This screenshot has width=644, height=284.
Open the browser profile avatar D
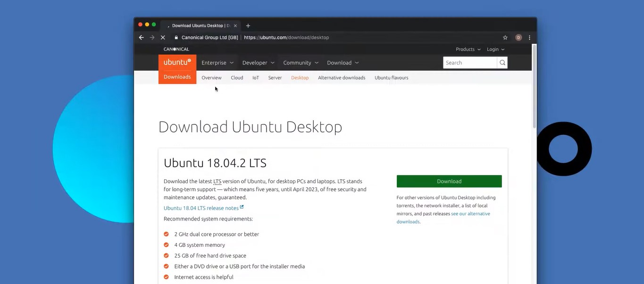pos(518,37)
